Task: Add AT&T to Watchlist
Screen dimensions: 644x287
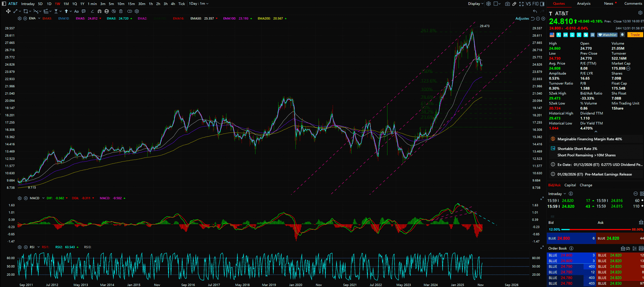Action: pyautogui.click(x=607, y=35)
